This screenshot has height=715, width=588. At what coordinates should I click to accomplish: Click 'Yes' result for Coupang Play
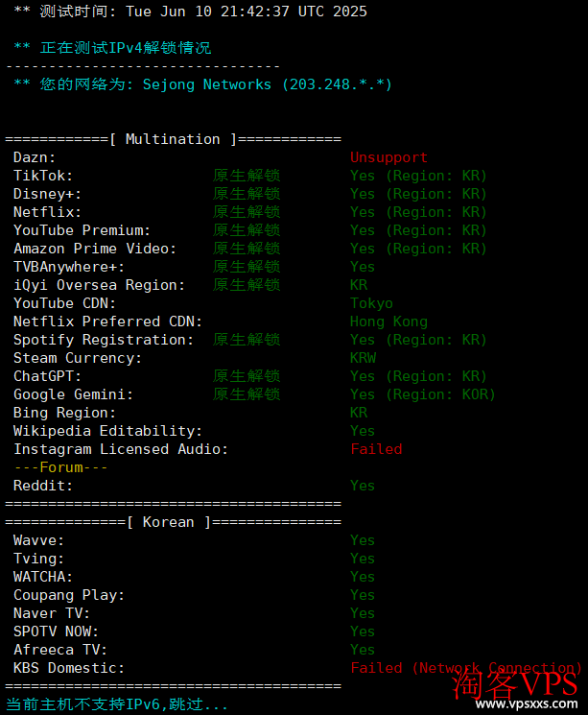[x=363, y=595]
